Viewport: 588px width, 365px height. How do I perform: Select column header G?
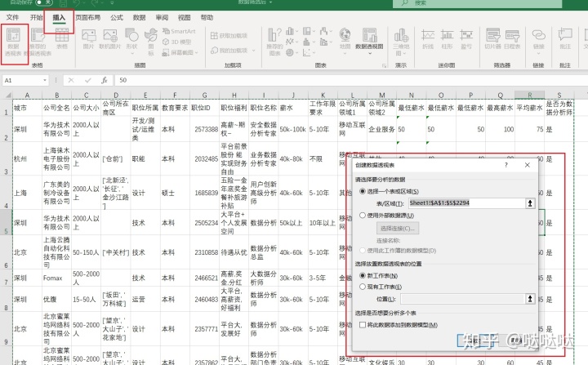pos(204,95)
